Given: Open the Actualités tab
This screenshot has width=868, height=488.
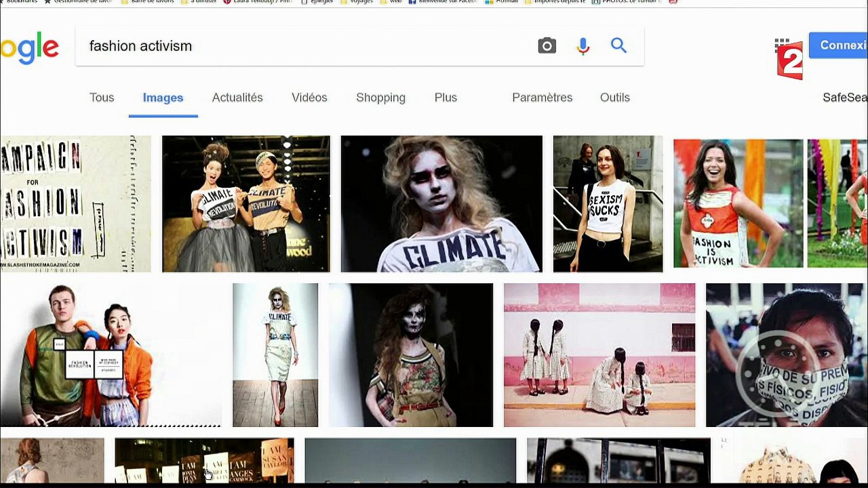Looking at the screenshot, I should (x=237, y=98).
